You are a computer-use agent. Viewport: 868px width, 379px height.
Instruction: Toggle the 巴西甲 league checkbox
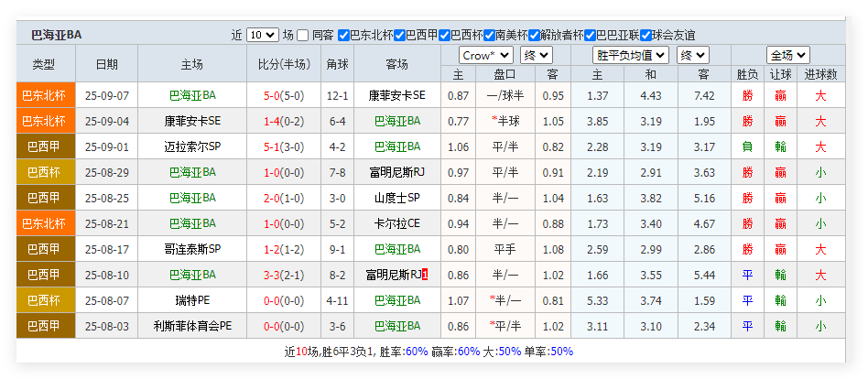399,35
